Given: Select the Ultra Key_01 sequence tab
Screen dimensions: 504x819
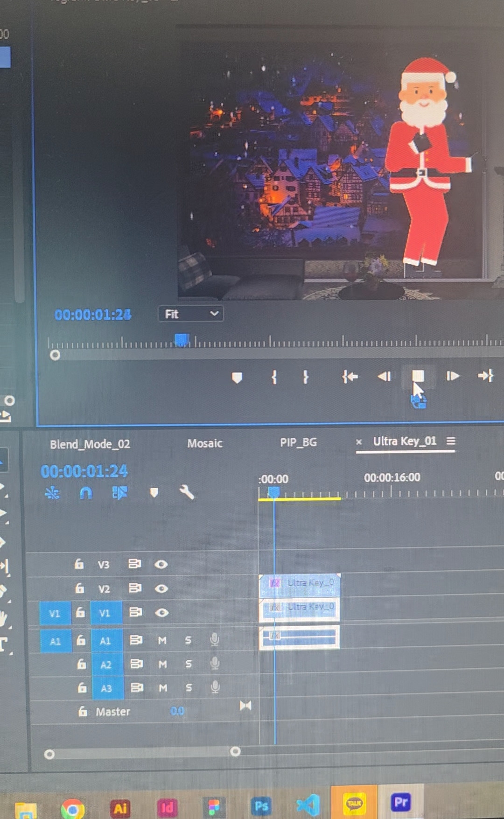Looking at the screenshot, I should pos(405,441).
